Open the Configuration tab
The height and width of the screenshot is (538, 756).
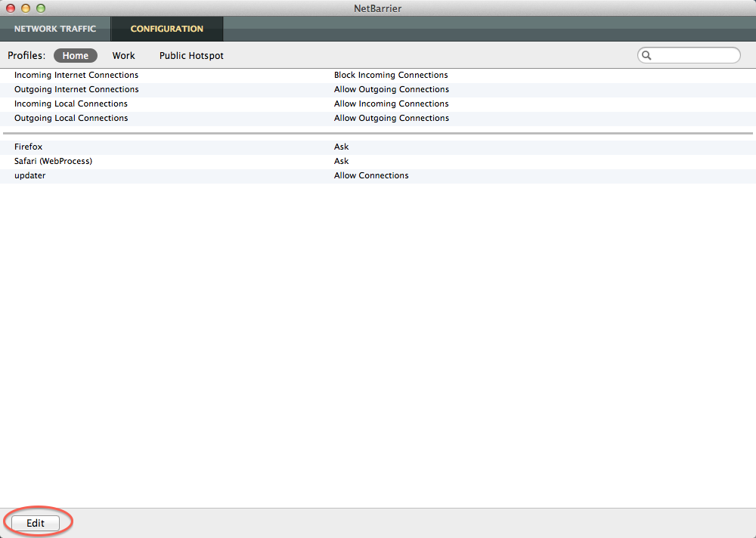pos(167,29)
